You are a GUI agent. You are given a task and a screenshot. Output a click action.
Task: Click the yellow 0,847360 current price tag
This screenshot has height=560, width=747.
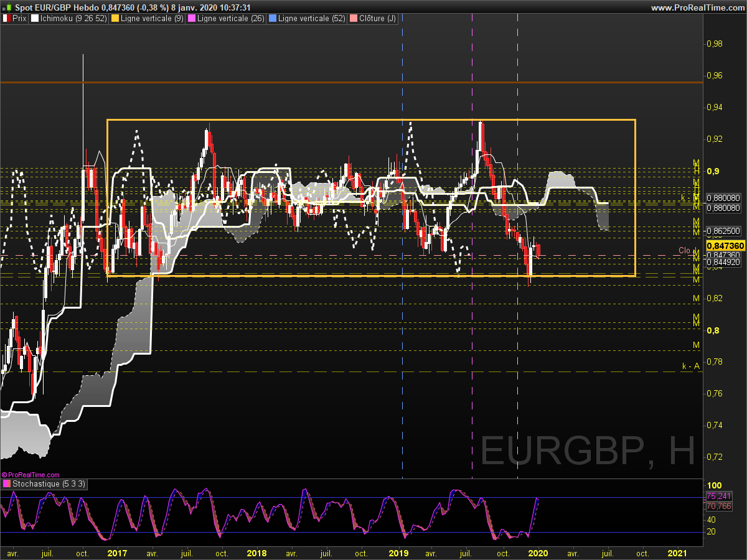click(x=725, y=246)
